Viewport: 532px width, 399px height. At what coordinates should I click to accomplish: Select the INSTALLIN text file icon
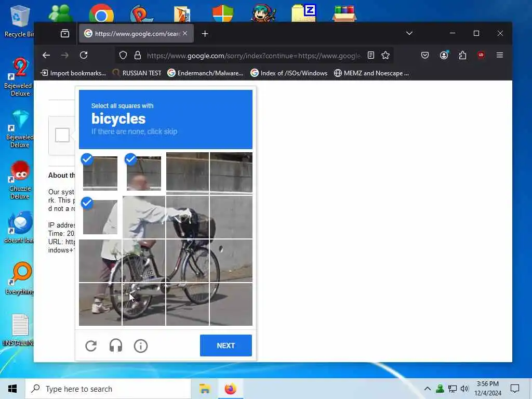[19, 330]
